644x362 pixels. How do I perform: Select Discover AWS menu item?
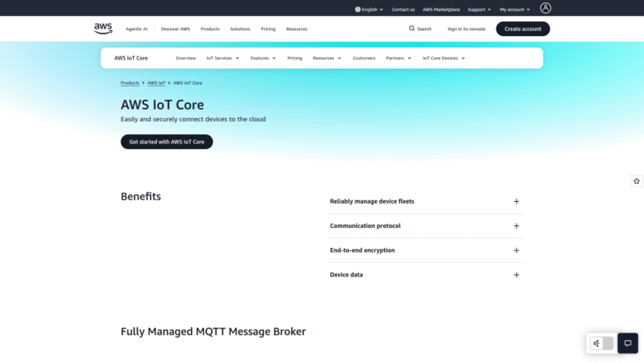click(x=175, y=29)
